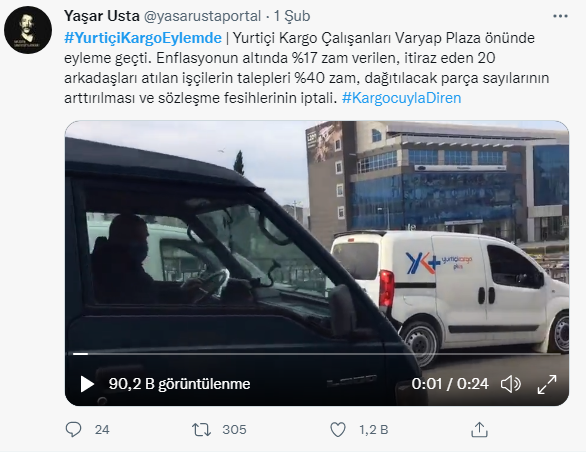Click the 90,2 B görüntülenme view count
Image resolution: width=586 pixels, height=453 pixels.
(x=179, y=384)
